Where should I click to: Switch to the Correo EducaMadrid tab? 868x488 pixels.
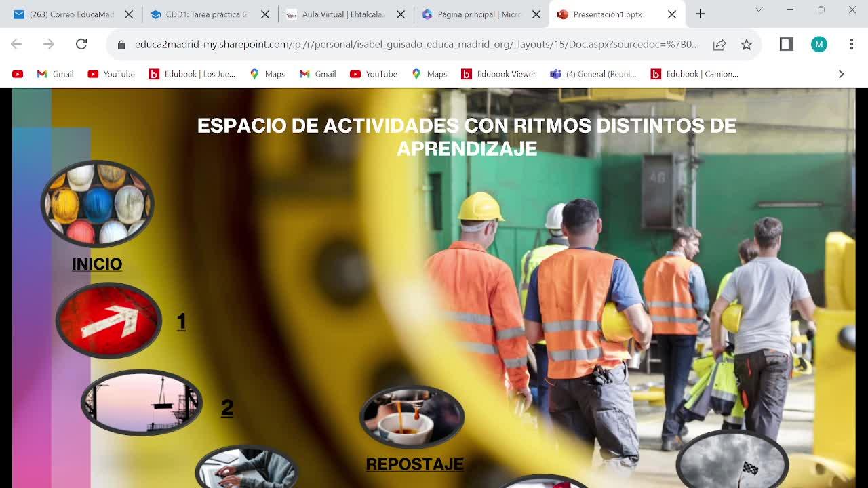pyautogui.click(x=72, y=14)
